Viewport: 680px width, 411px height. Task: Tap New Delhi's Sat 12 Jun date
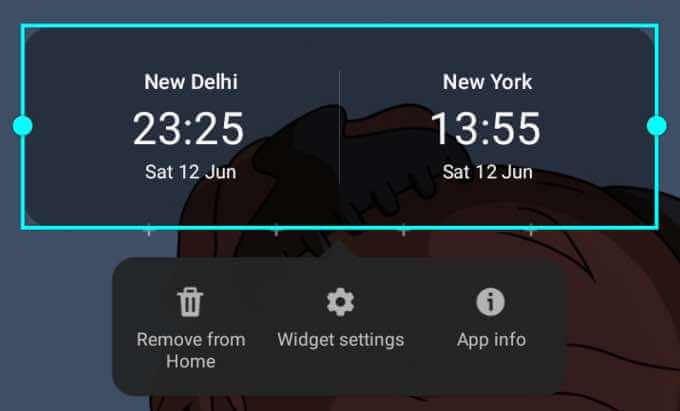pos(190,172)
